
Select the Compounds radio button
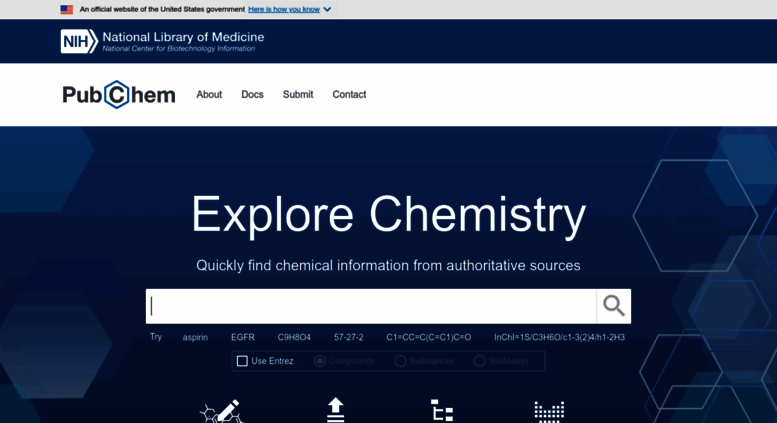point(320,361)
